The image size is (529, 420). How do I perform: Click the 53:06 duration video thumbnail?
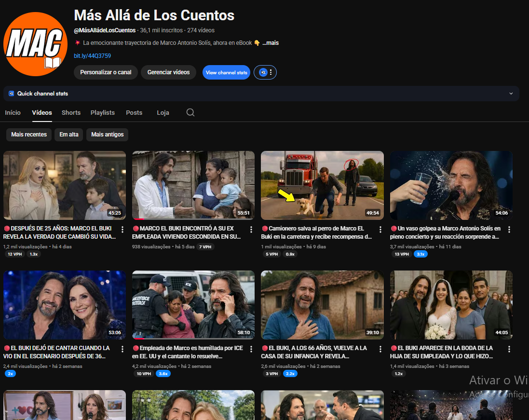tap(65, 305)
